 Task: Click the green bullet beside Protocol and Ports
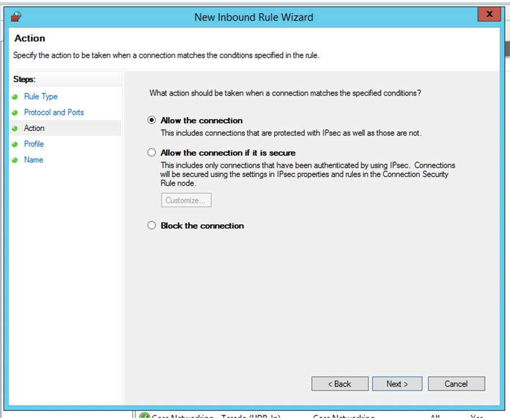point(15,113)
